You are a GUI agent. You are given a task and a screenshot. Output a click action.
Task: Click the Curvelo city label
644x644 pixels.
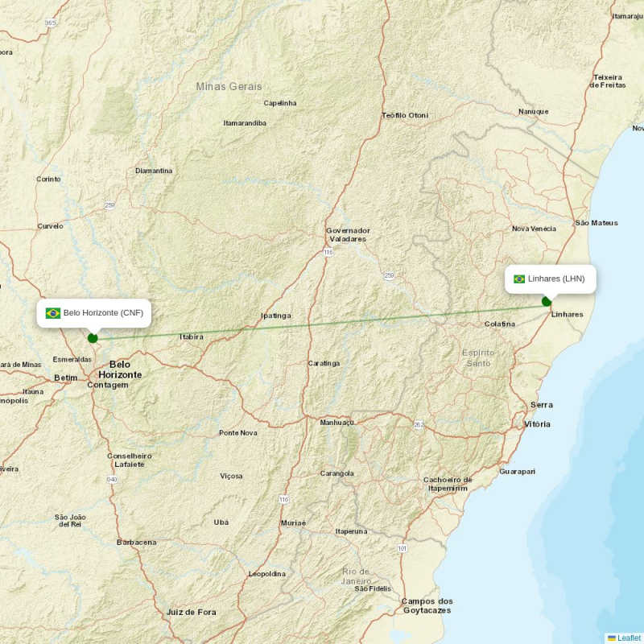point(51,226)
